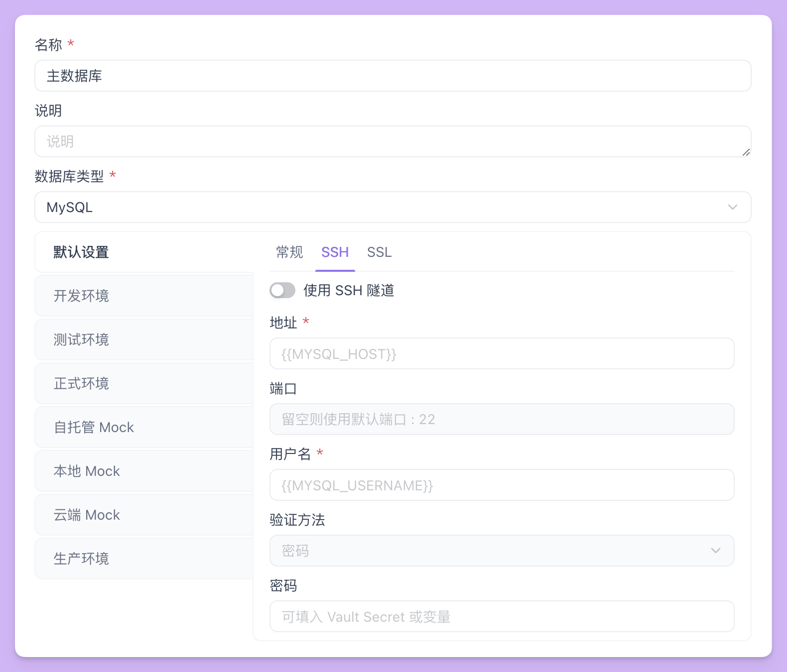Click the 用户名 label

pyautogui.click(x=290, y=454)
